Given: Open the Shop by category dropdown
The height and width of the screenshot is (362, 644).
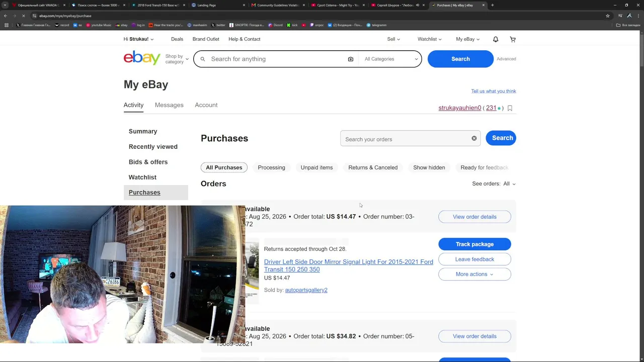Looking at the screenshot, I should (177, 59).
